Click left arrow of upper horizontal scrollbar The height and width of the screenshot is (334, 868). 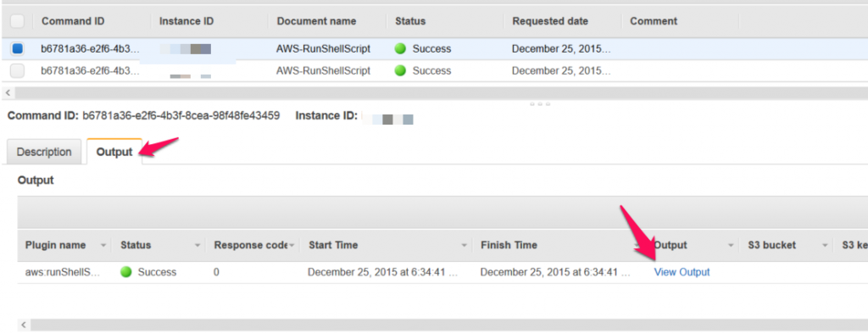(x=8, y=92)
